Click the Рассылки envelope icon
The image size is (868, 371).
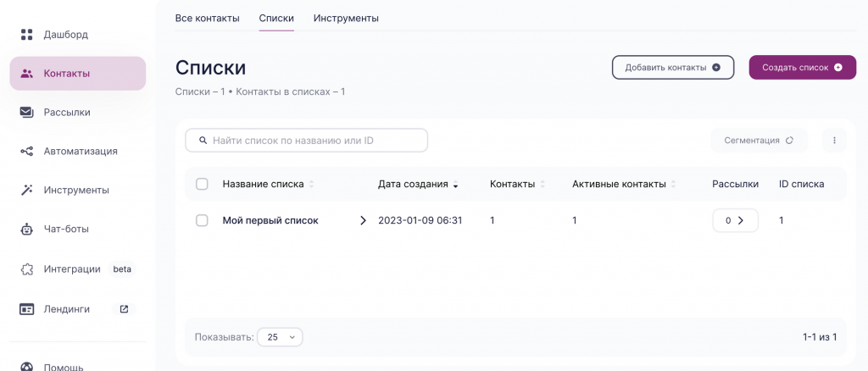pyautogui.click(x=26, y=113)
